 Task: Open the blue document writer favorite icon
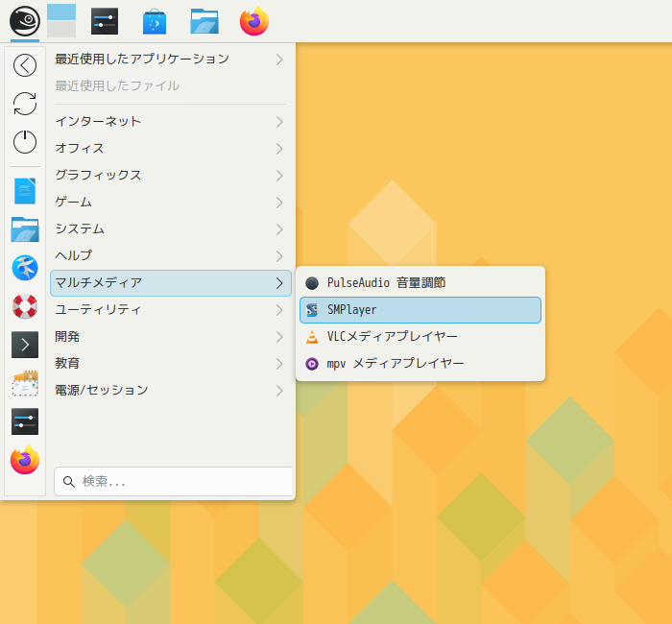[25, 191]
